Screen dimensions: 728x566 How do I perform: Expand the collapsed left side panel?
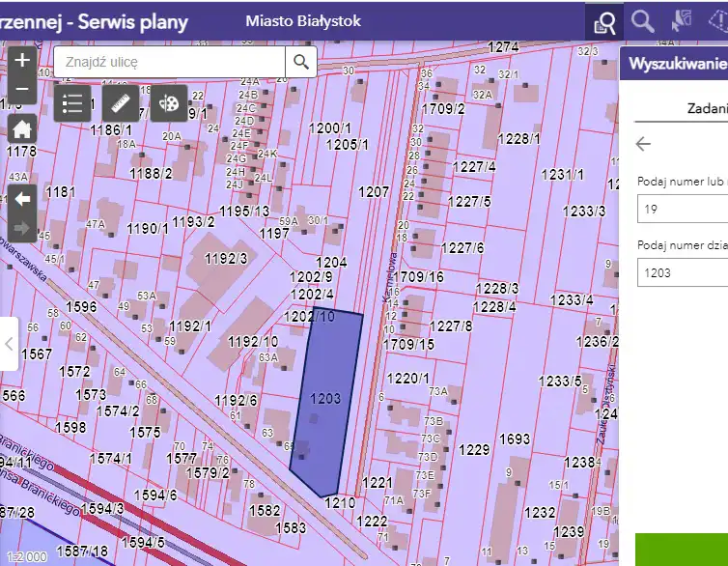tap(9, 343)
